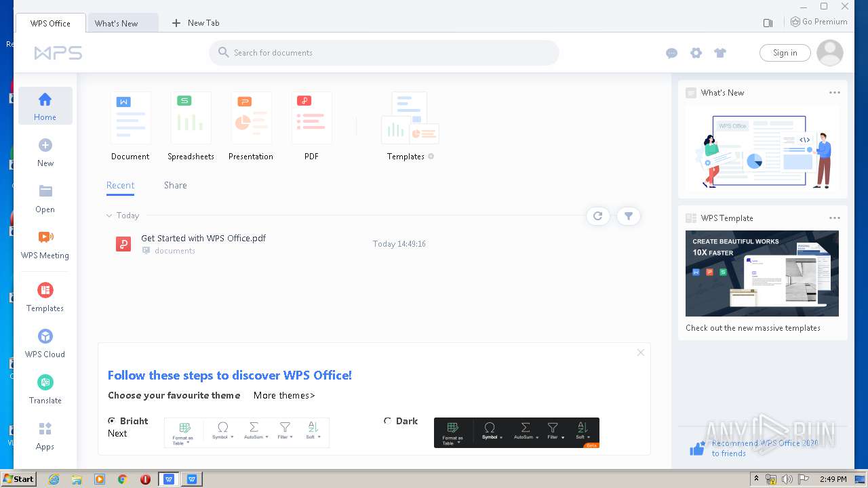Click the WPS logo
The height and width of the screenshot is (488, 868).
tap(58, 53)
